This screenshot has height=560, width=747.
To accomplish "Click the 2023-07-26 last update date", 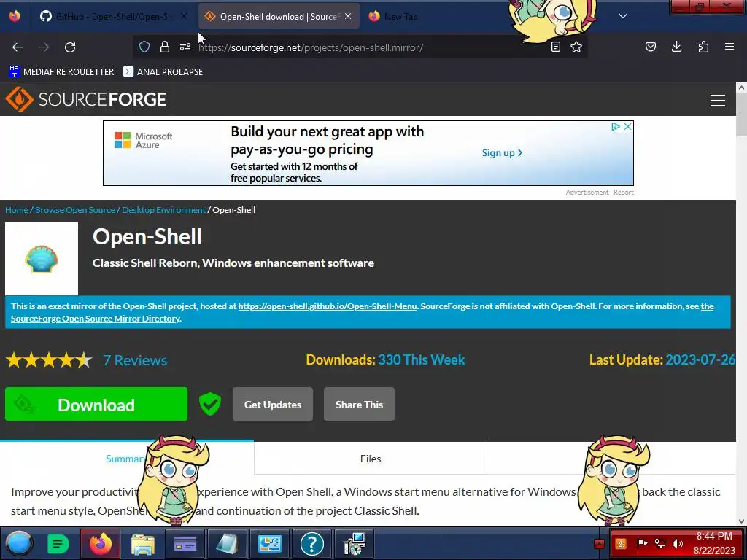I will click(700, 359).
